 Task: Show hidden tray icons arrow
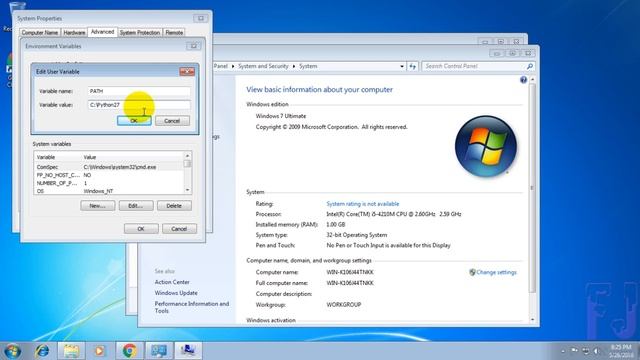pos(563,351)
